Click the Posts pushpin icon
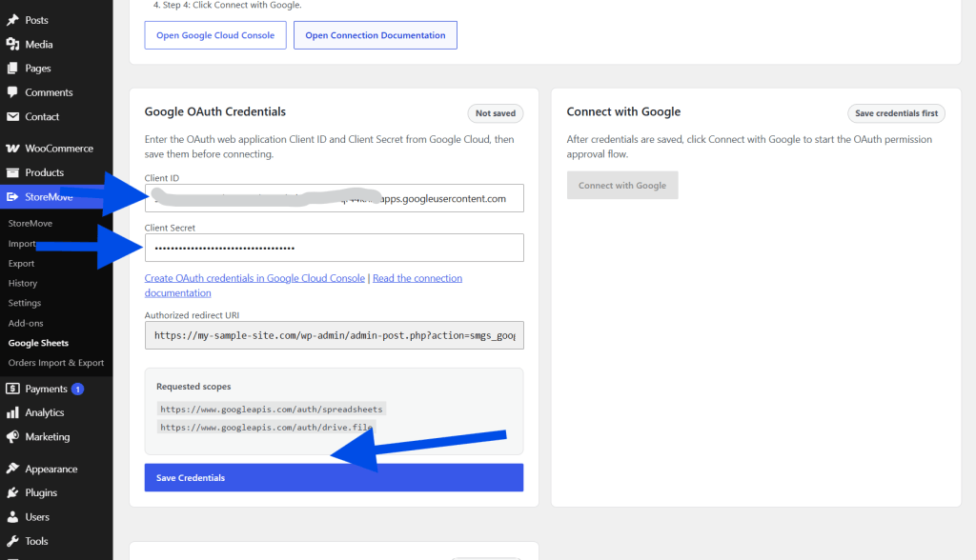This screenshot has height=560, width=976. pos(12,20)
